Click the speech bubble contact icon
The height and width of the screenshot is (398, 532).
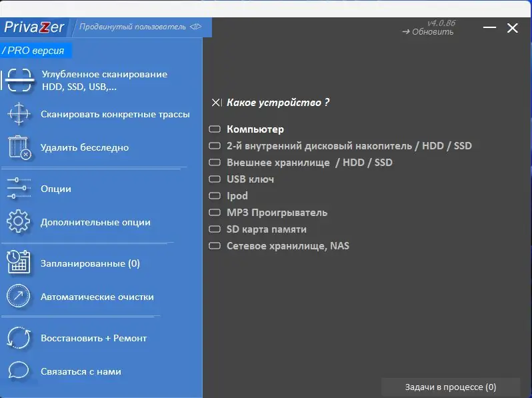[x=19, y=371]
